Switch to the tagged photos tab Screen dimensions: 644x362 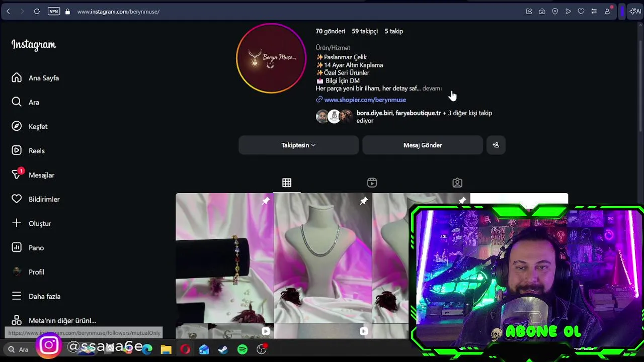[457, 183]
